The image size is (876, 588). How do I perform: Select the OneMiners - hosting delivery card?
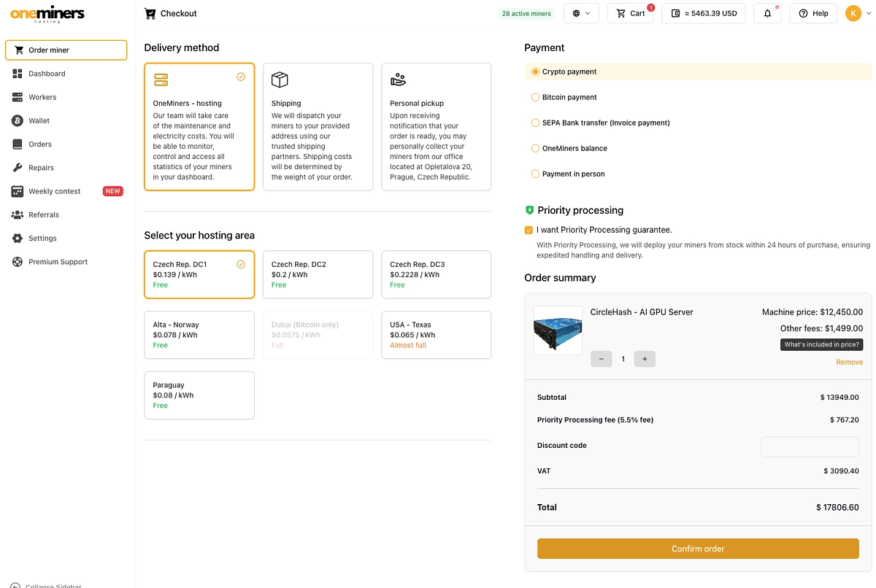click(199, 127)
